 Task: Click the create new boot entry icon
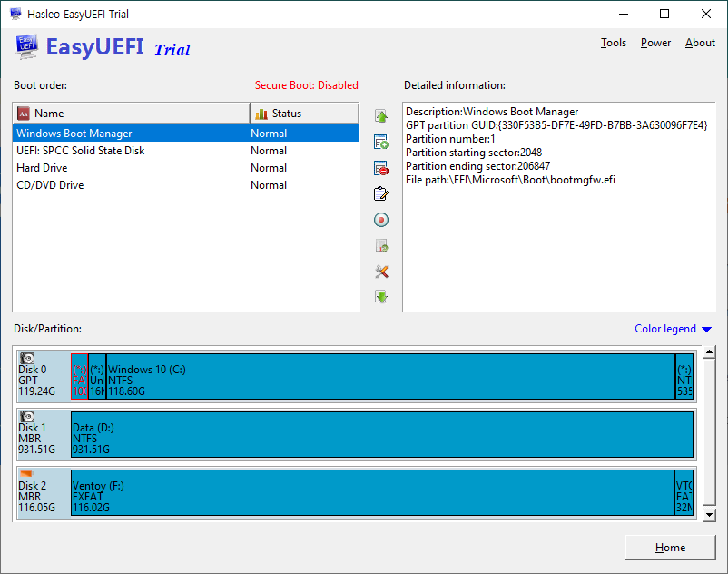[381, 143]
